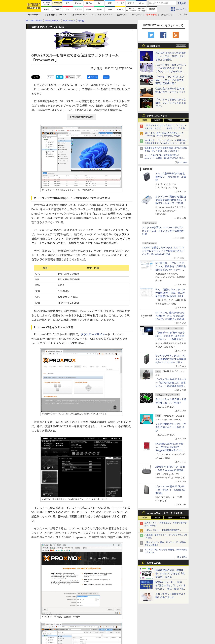This screenshot has height=644, width=215.
Task: Open the ダウンロードサイト link in the article
Action: (x=92, y=335)
